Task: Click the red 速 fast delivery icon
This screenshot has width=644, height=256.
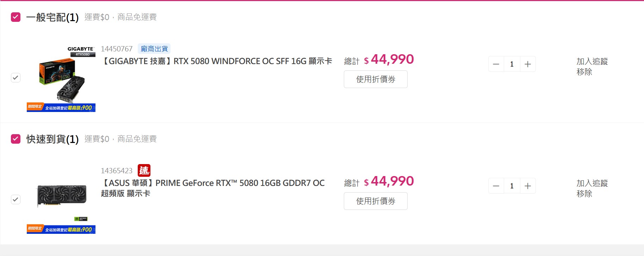Action: pyautogui.click(x=144, y=170)
